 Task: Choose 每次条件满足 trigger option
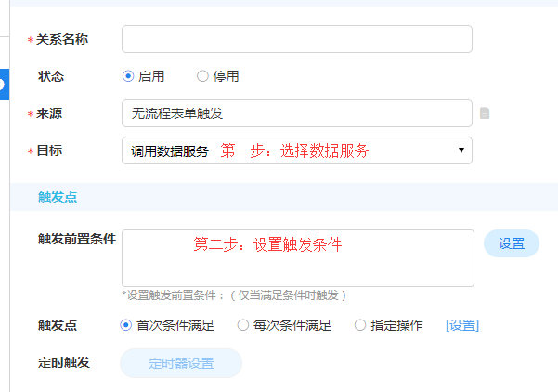point(243,325)
